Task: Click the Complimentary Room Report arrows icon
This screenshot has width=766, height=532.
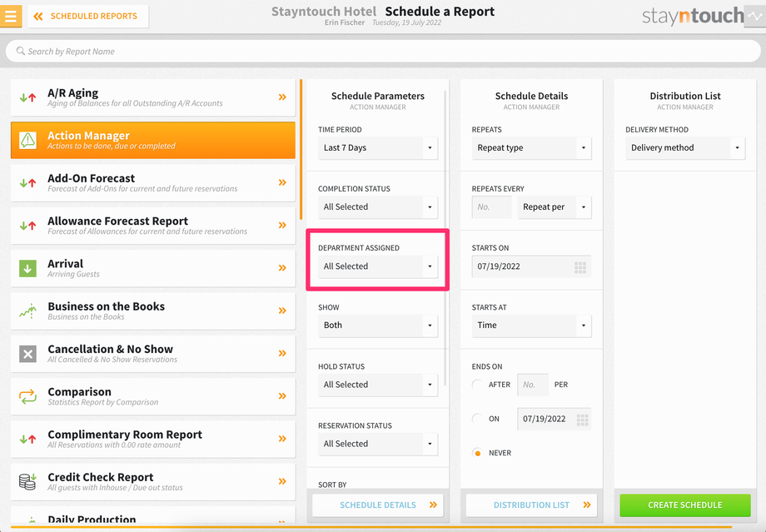Action: point(27,440)
